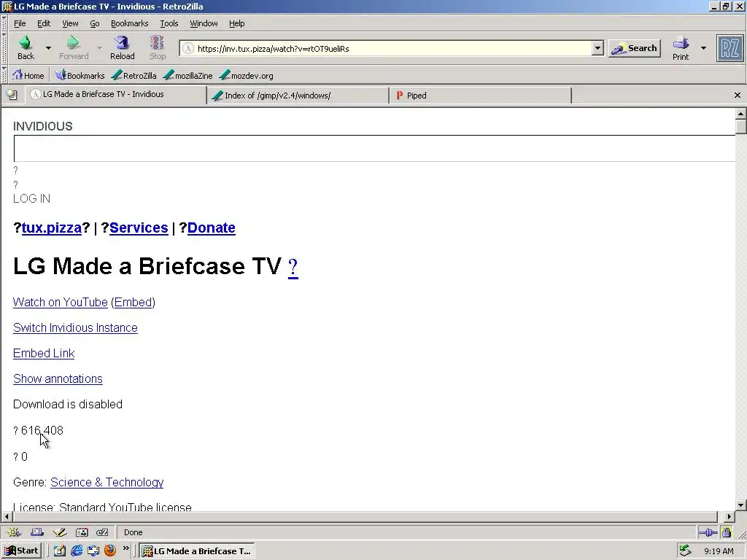
Task: Go back using the Back toolbar button
Action: coord(26,47)
